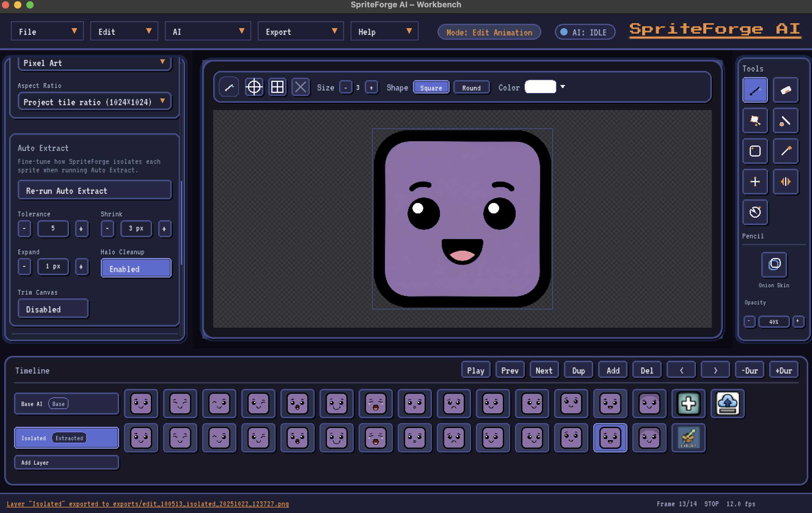Toggle Trim Canvas Disabled button

(53, 309)
